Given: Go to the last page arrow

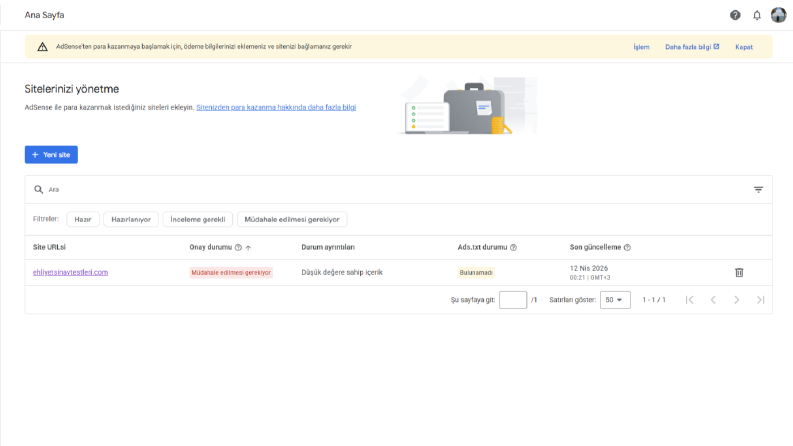Looking at the screenshot, I should tap(760, 300).
